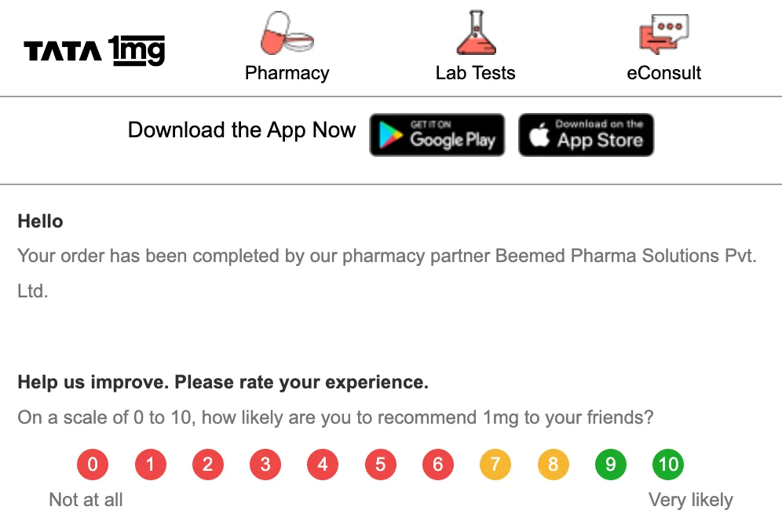Select the green 9 rating circle
Image resolution: width=782 pixels, height=532 pixels.
pos(610,464)
